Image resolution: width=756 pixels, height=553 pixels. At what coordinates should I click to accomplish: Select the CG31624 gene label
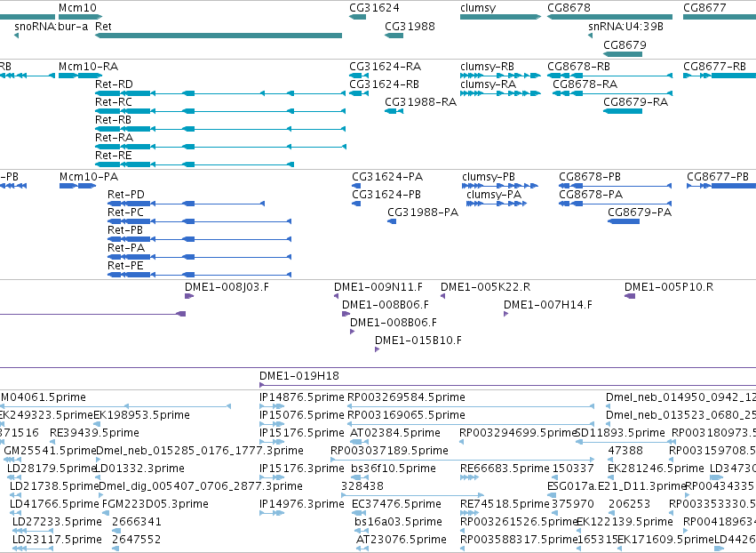374,8
